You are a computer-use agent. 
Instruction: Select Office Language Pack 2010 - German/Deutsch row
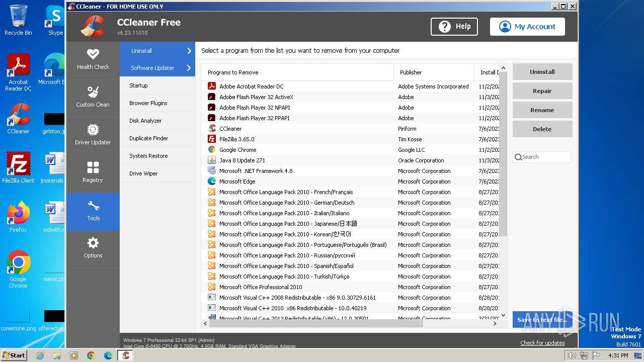click(350, 203)
